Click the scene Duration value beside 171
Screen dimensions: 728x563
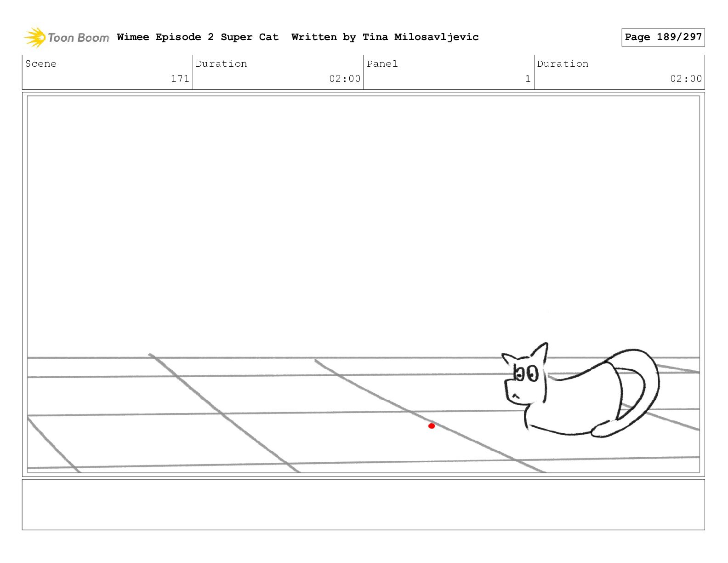345,79
